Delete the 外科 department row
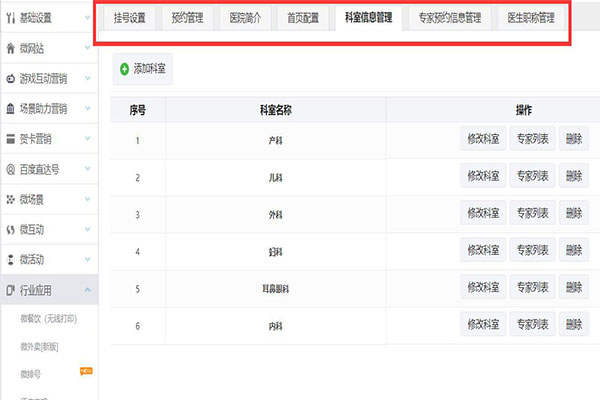Viewport: 600px width, 400px height. coord(574,213)
